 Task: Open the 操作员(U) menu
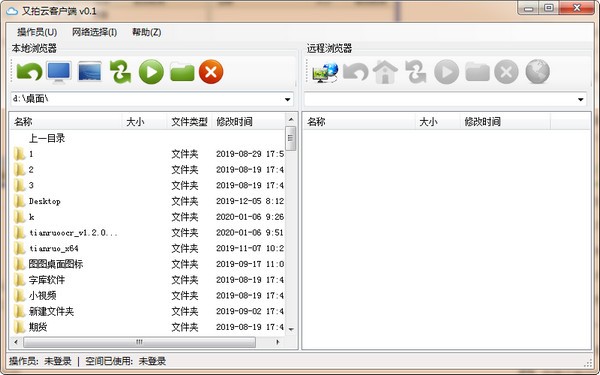[37, 32]
